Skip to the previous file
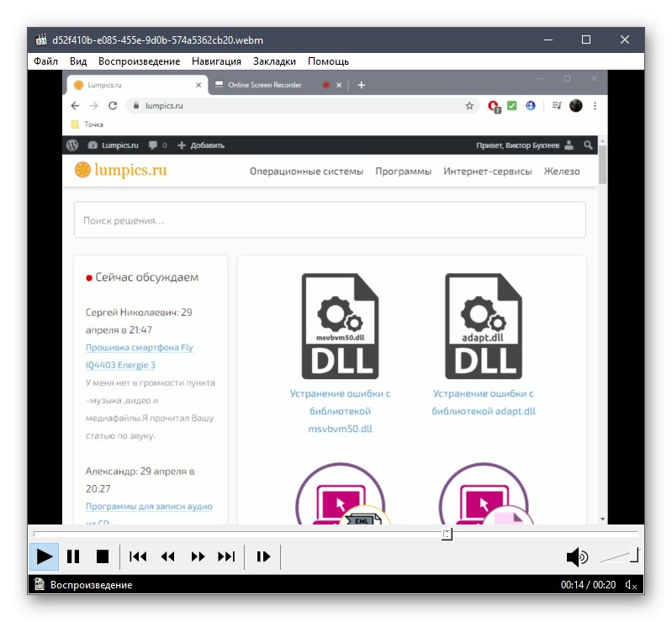The height and width of the screenshot is (622, 672). pyautogui.click(x=138, y=556)
